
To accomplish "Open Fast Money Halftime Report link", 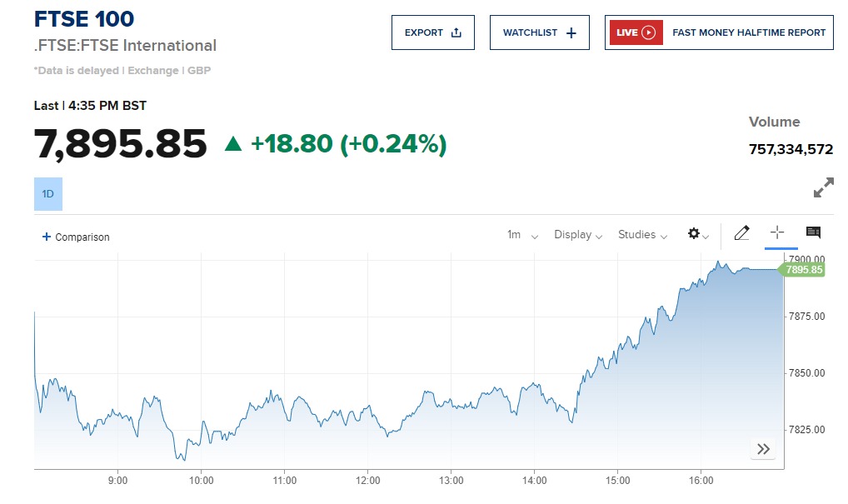I will tap(748, 32).
